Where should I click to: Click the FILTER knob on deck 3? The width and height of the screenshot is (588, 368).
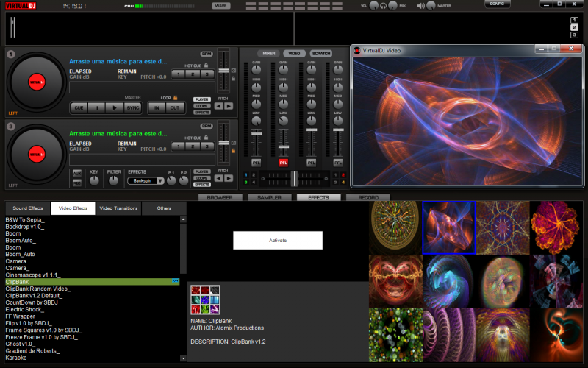(113, 181)
